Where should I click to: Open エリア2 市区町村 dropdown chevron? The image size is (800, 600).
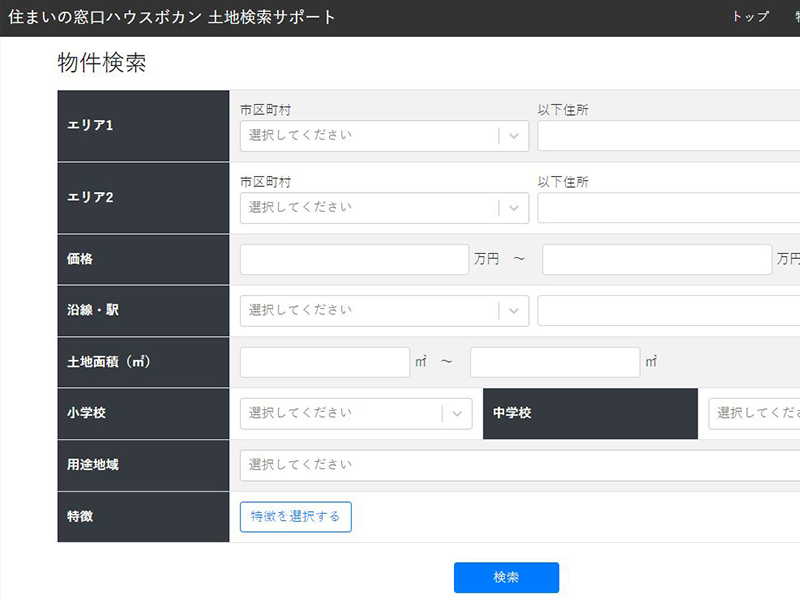pos(514,208)
